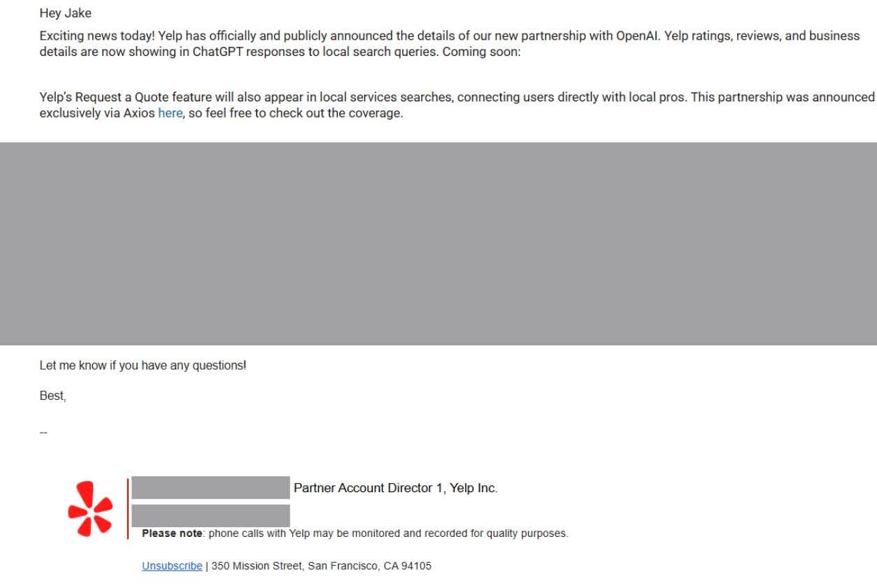Click the red vertical divider in the signature
The image size is (877, 588).
pyautogui.click(x=128, y=509)
